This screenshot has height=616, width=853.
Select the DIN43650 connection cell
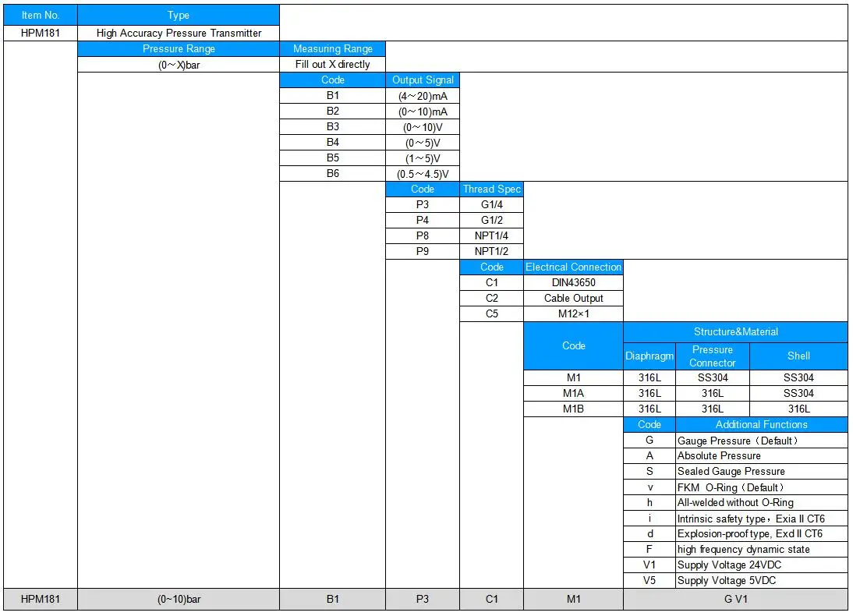[573, 282]
